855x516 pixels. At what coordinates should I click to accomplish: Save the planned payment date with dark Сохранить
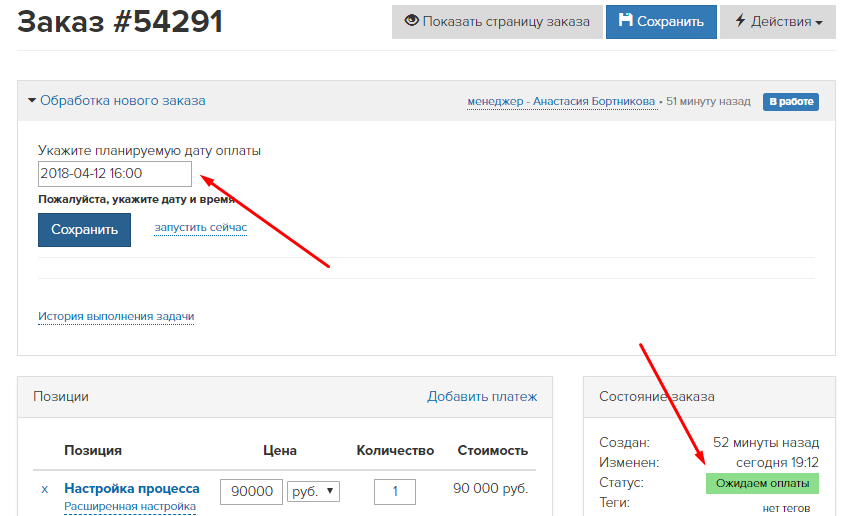tap(85, 230)
